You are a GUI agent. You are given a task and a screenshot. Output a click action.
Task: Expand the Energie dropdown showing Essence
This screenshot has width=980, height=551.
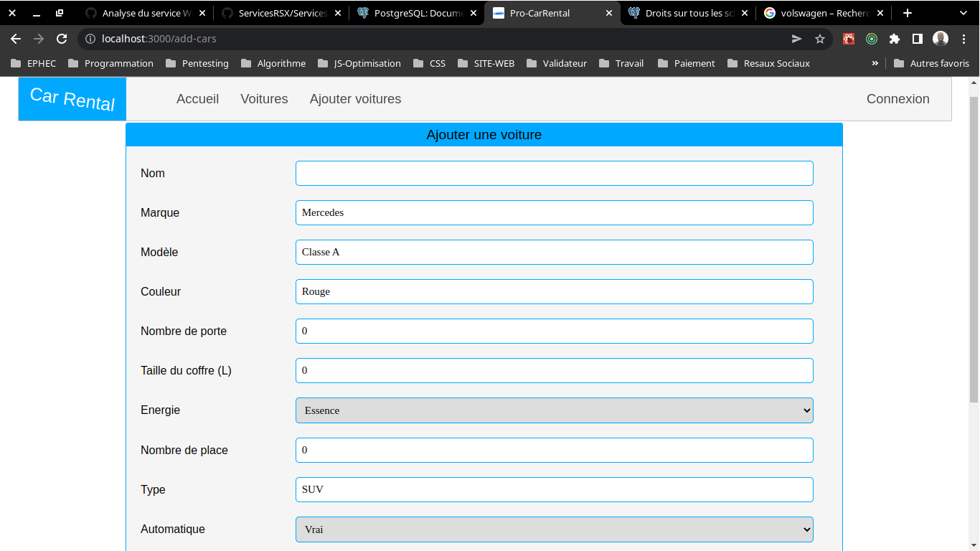[x=555, y=410]
